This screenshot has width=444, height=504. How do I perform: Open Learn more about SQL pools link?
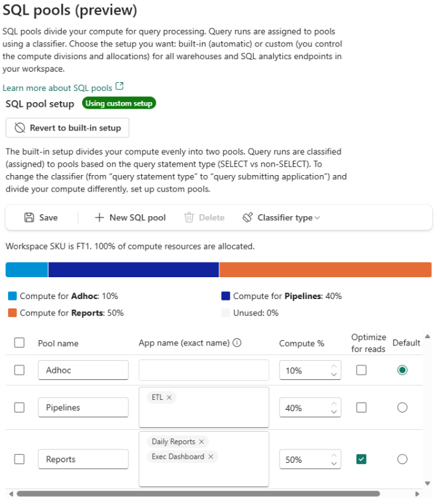pos(58,88)
